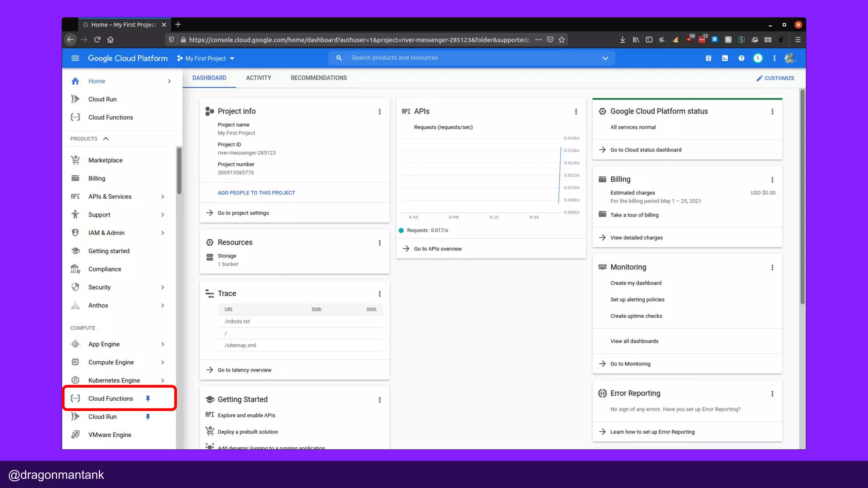The width and height of the screenshot is (868, 488).
Task: Click ADD PEOPLE TO THIS PROJECT
Action: [x=256, y=193]
